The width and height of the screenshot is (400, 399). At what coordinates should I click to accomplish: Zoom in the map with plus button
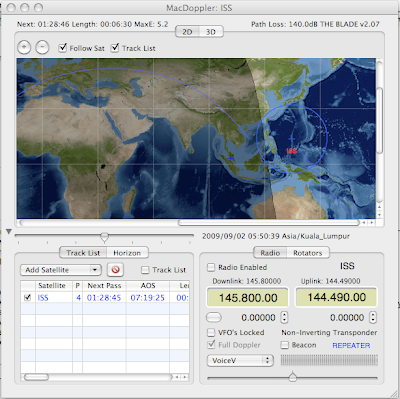24,47
